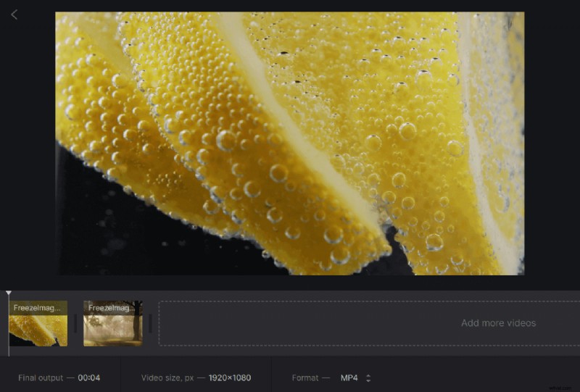This screenshot has height=392, width=580.
Task: Click the Add more videos drop area
Action: (x=369, y=324)
